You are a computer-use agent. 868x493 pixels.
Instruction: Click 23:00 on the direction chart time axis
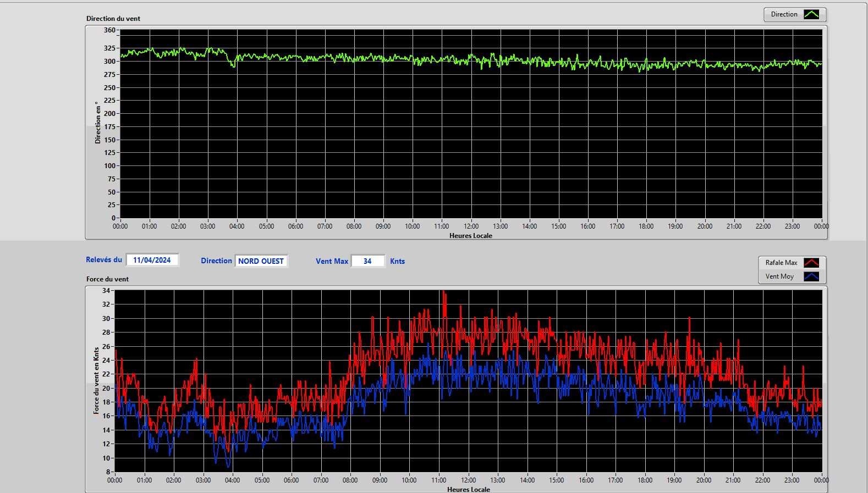792,226
